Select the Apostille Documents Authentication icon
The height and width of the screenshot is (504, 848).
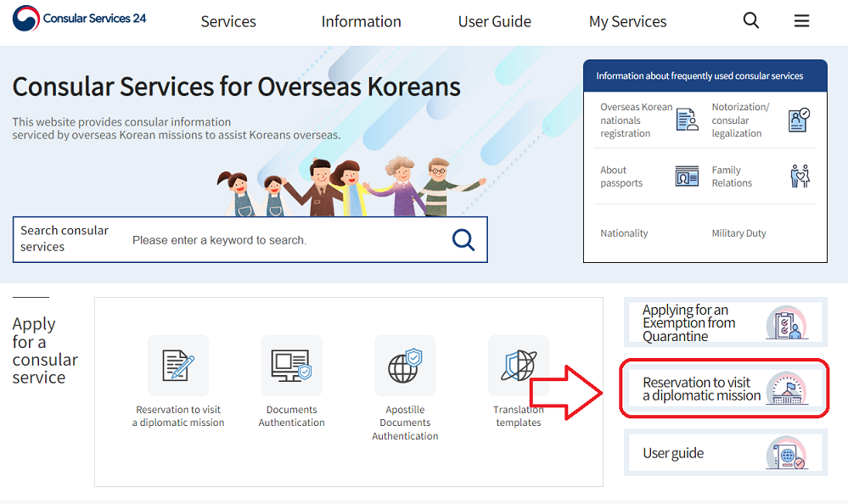coord(405,366)
